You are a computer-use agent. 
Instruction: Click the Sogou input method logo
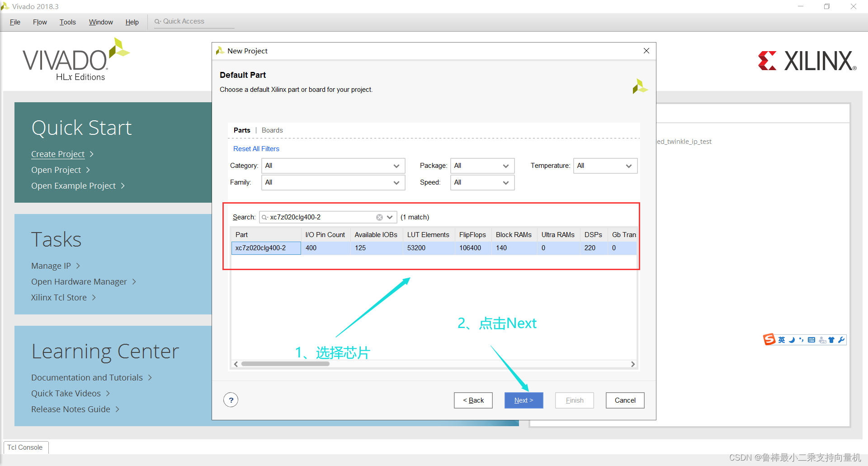click(769, 339)
